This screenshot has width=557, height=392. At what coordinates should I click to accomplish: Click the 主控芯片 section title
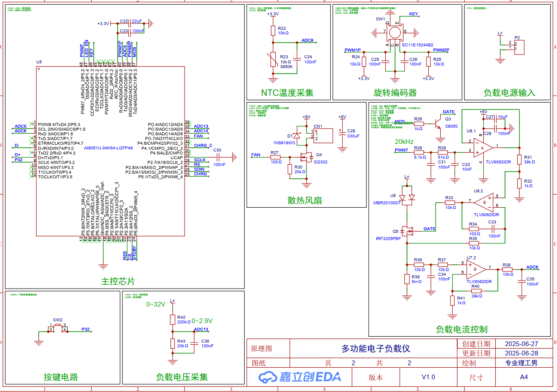tap(118, 281)
